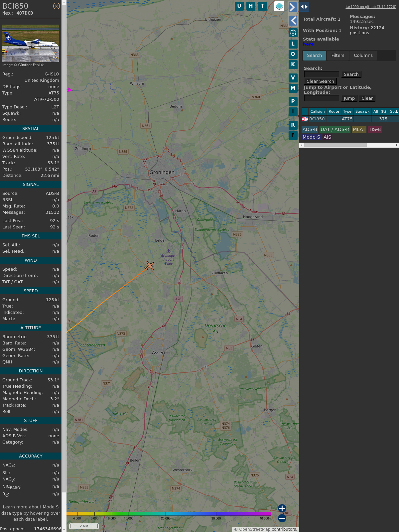Viewport: 399px width, 532px height.
Task: Toggle the H map button
Action: tap(251, 6)
